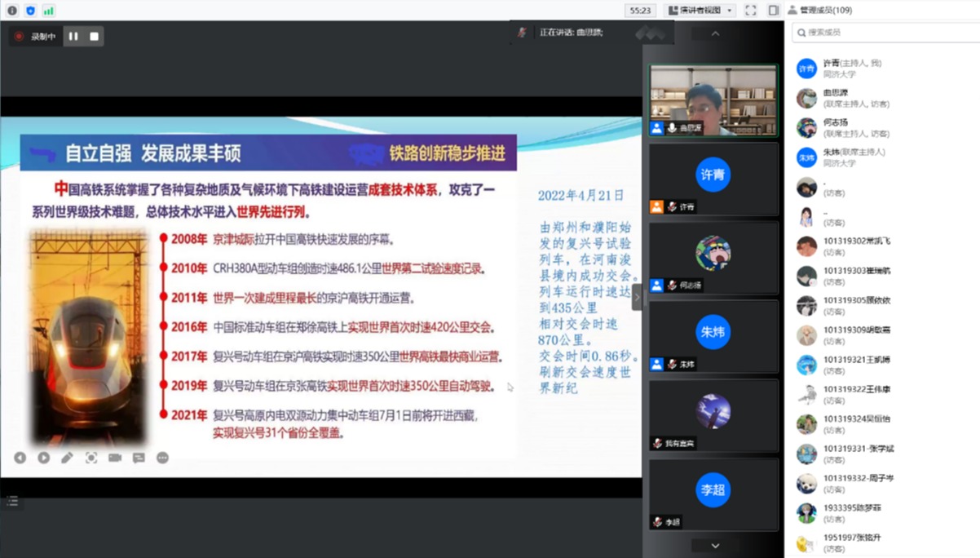
Task: Open the 演讲者视图 view dropdown
Action: pyautogui.click(x=700, y=11)
